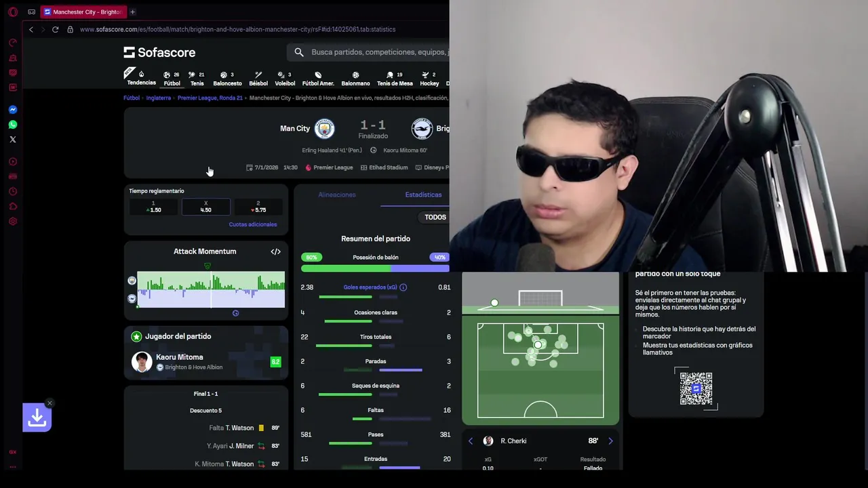Click the blue download overlay button
Screen dimensions: 868x488
pyautogui.click(x=37, y=418)
